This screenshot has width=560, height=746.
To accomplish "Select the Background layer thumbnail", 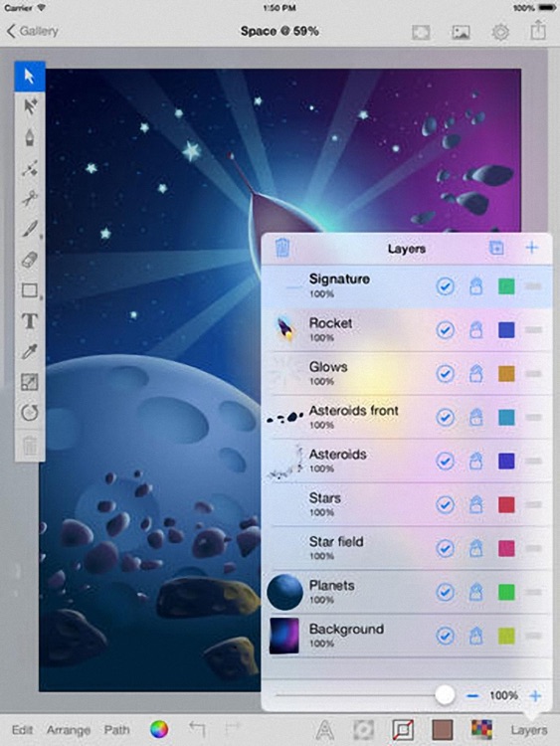I will (284, 636).
